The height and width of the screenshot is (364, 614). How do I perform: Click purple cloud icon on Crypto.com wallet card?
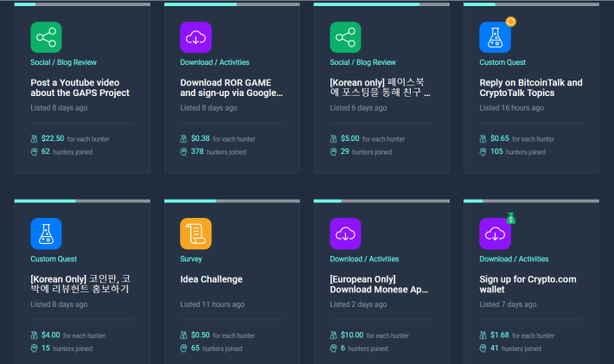(x=495, y=233)
